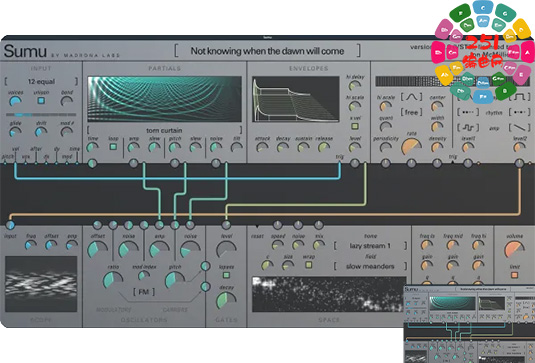Screen dimensions: 535x363
Task: Adjust the density knob
Action: point(437,147)
